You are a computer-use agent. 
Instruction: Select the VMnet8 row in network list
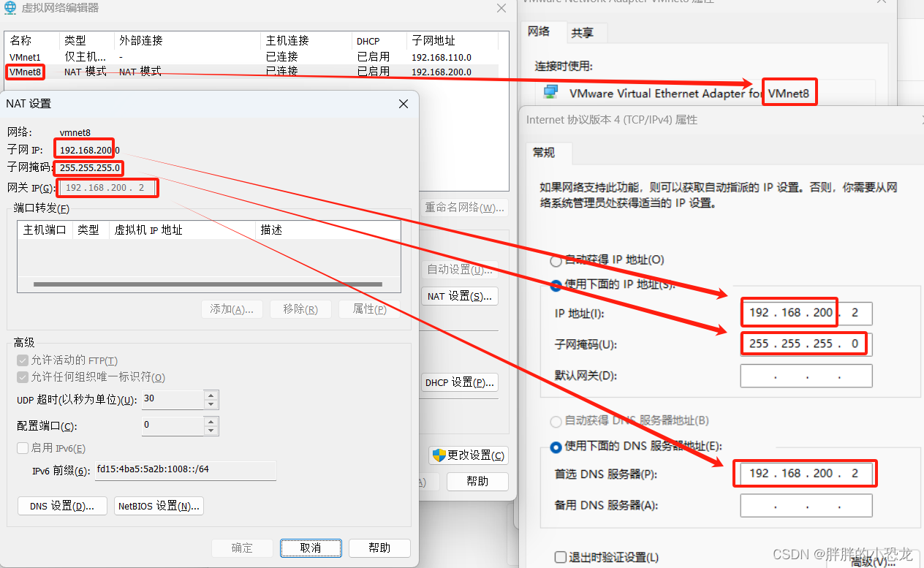coord(252,72)
